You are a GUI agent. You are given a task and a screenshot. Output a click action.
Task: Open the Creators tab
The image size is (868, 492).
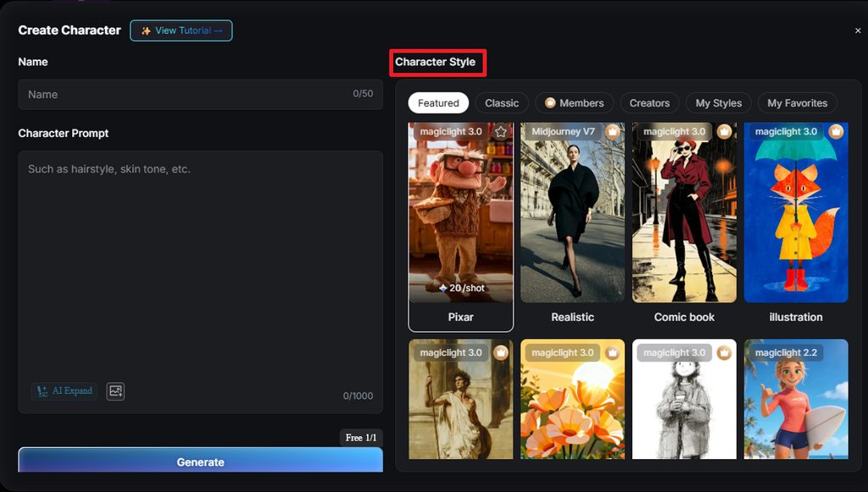click(649, 102)
